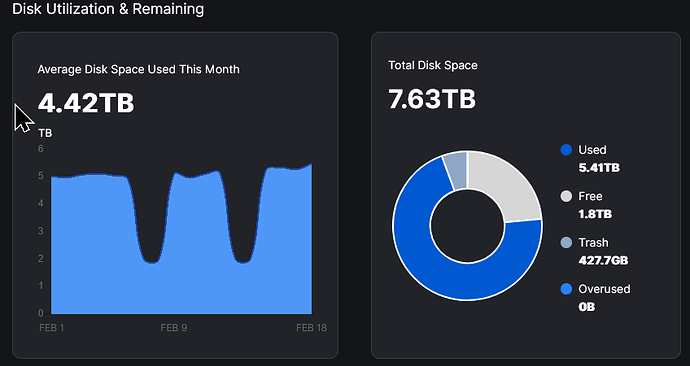Screen dimensions: 690x366
Task: Click the Trash legend color dot
Action: (x=566, y=242)
